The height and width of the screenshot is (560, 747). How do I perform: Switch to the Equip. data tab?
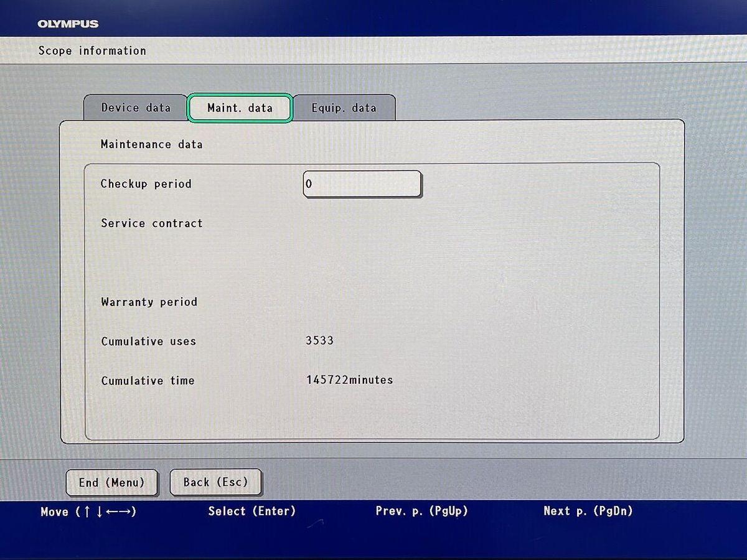tap(344, 108)
